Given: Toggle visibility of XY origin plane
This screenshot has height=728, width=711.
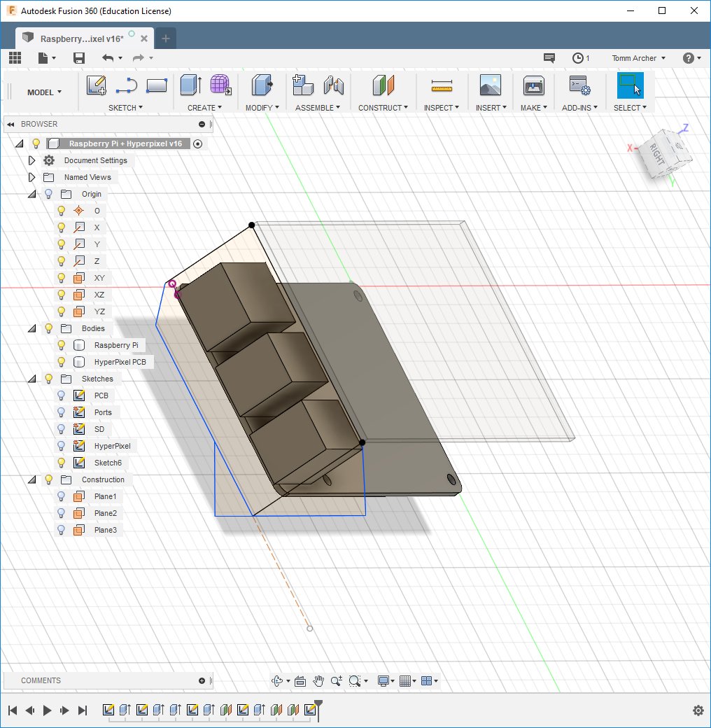Looking at the screenshot, I should pos(62,278).
